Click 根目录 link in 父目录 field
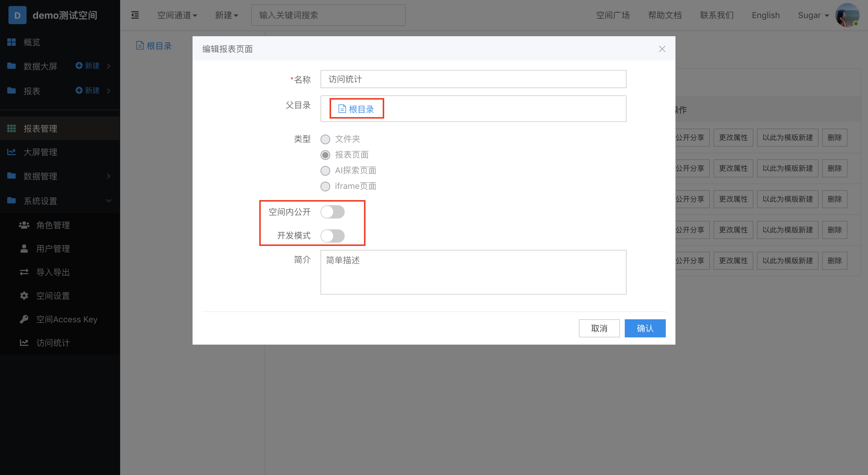This screenshot has height=475, width=868. [x=361, y=109]
